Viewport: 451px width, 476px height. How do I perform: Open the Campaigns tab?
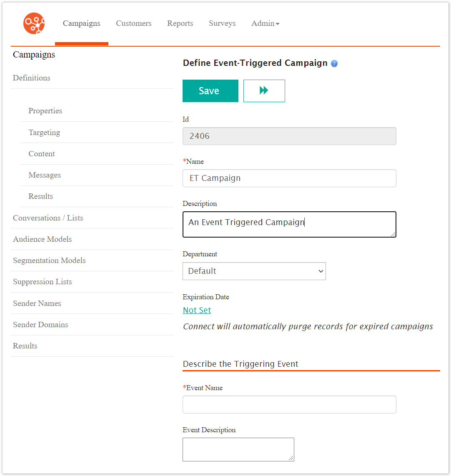(81, 23)
